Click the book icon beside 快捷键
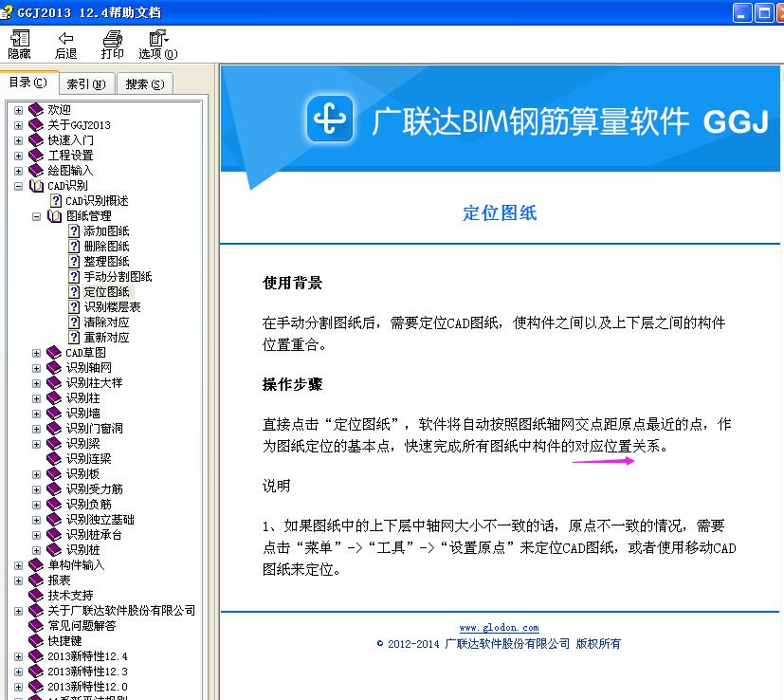 (x=36, y=640)
